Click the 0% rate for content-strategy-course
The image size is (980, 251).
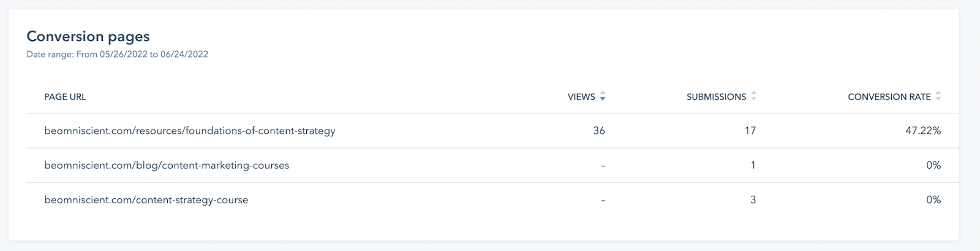pyautogui.click(x=933, y=199)
